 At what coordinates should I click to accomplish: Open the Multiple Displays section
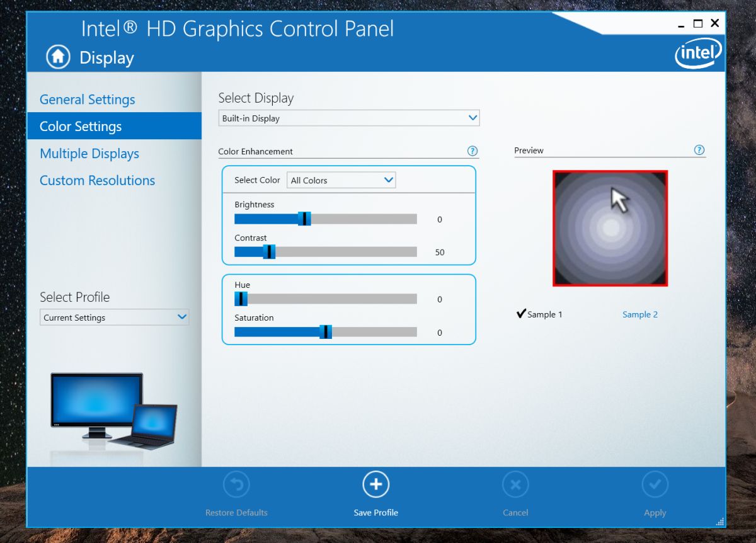89,153
